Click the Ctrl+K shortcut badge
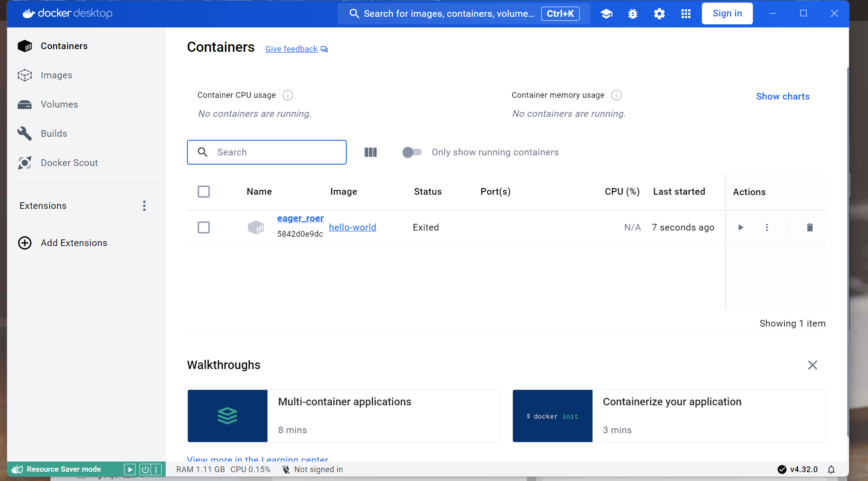 (x=560, y=14)
